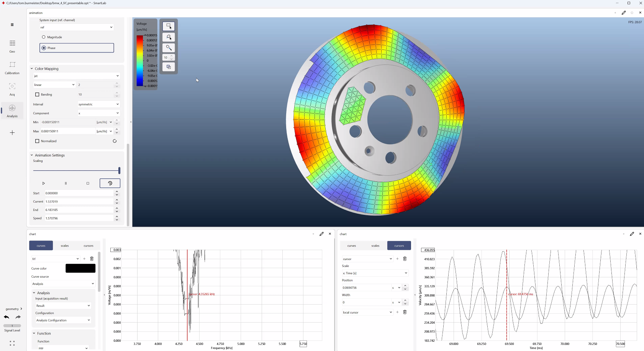The height and width of the screenshot is (351, 644).
Task: Add a new curve next to frf
Action: [84, 259]
